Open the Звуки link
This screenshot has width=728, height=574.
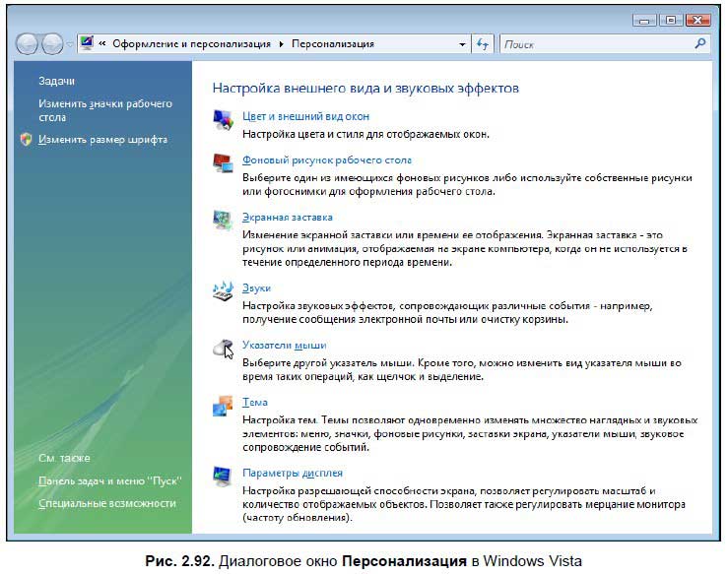point(256,288)
